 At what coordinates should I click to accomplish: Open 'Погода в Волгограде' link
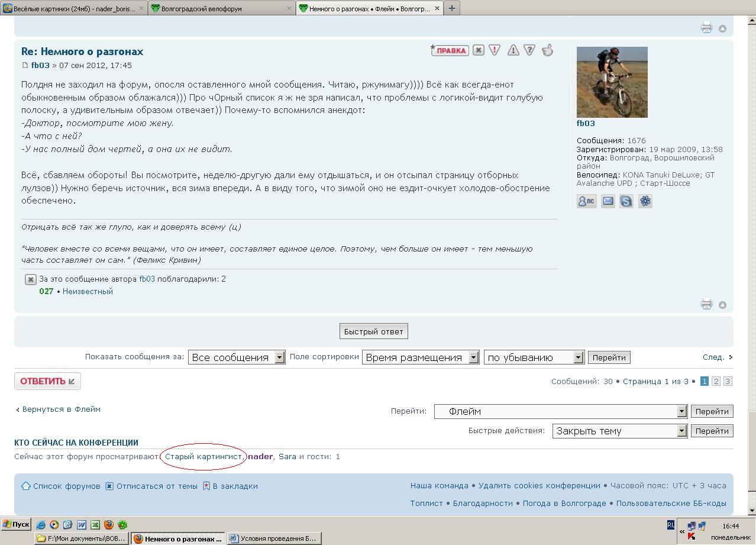coord(564,503)
